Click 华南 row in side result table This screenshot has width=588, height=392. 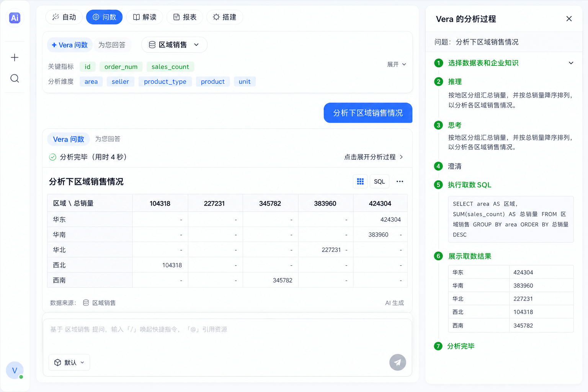(511, 286)
